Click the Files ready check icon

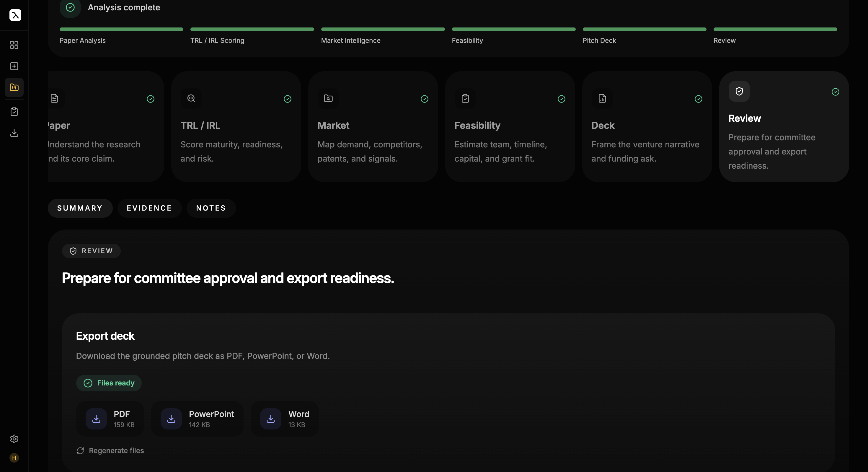88,383
